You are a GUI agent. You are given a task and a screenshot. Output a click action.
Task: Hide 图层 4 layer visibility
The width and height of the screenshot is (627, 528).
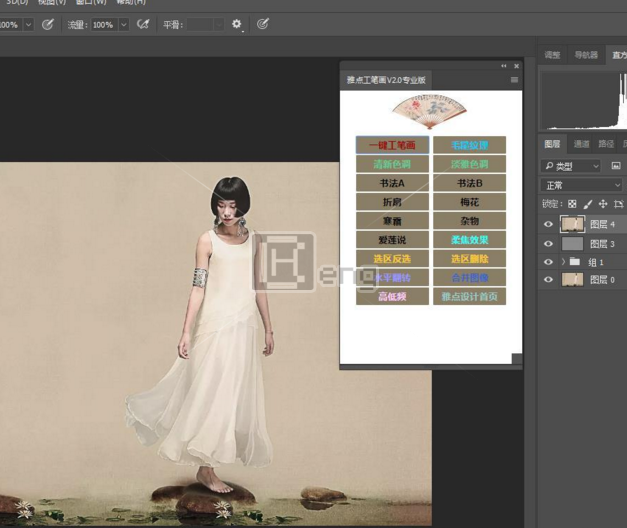point(548,224)
